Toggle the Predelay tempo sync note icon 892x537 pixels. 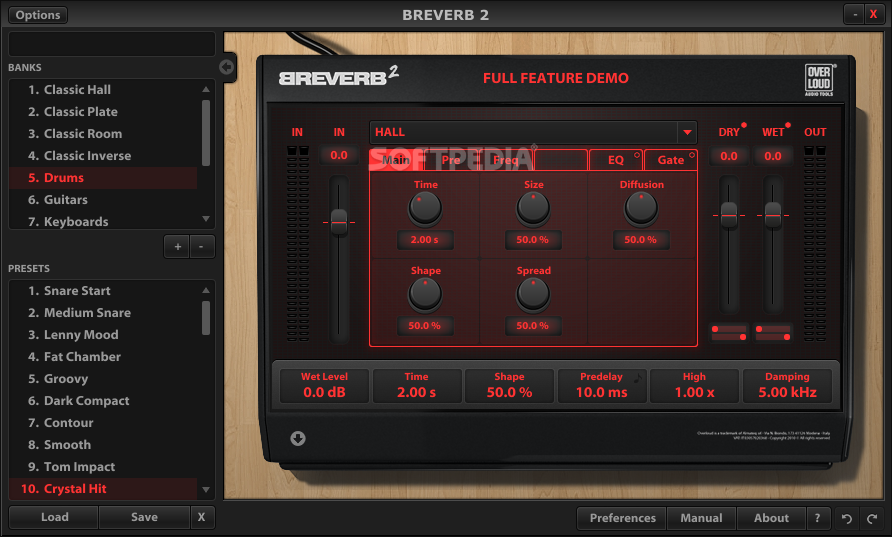[638, 377]
